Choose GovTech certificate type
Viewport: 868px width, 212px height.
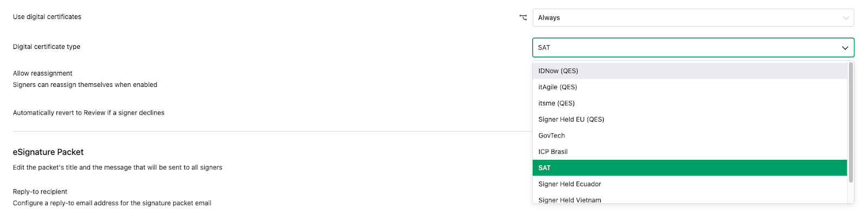(690, 135)
